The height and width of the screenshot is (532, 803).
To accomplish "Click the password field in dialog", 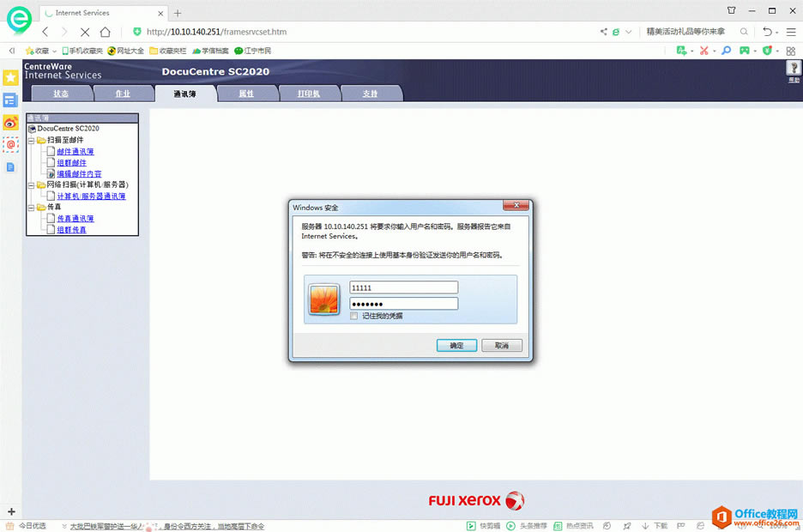I will pyautogui.click(x=403, y=304).
